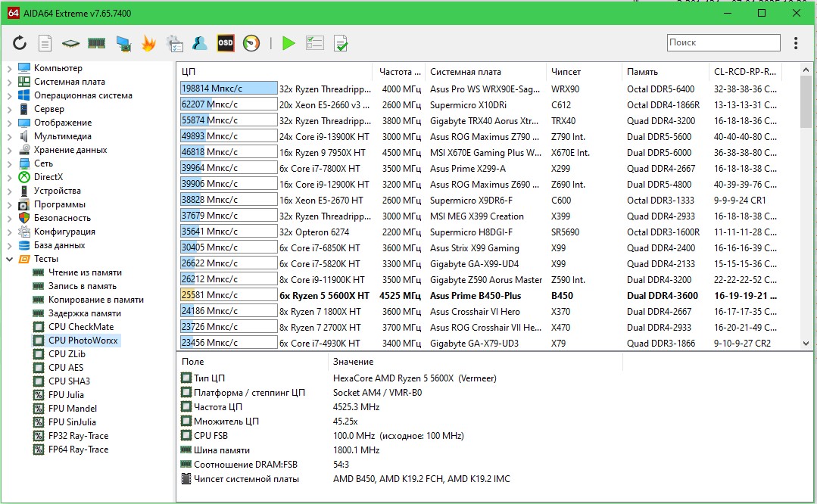Open the three-dot menu button
The image size is (817, 504).
tap(796, 42)
